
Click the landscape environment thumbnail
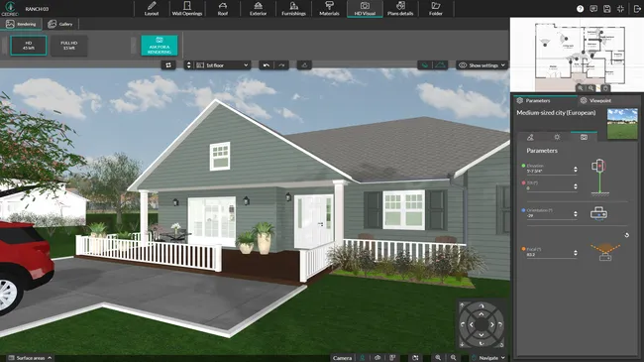pyautogui.click(x=622, y=123)
